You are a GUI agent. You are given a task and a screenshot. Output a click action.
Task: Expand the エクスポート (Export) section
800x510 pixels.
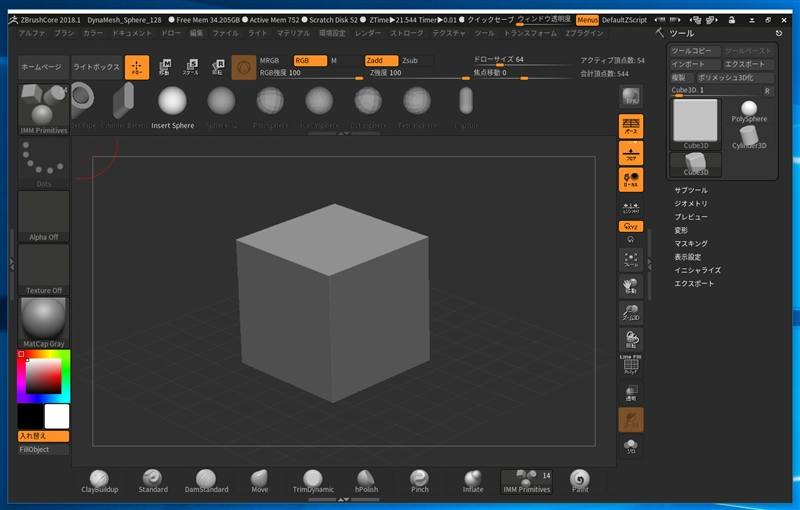[694, 283]
